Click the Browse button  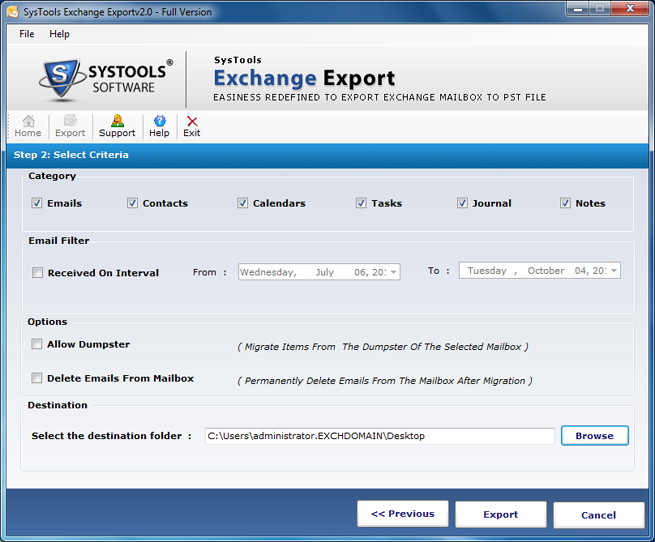click(x=594, y=436)
